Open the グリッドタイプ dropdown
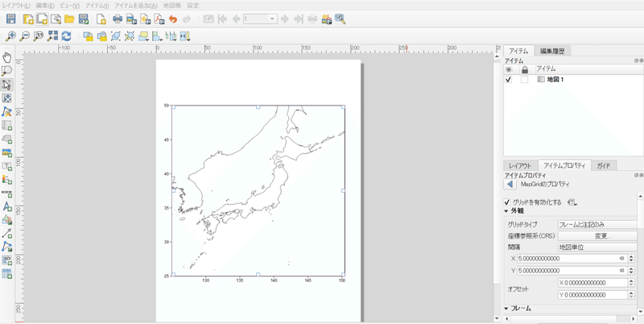Image resolution: width=644 pixels, height=324 pixels. pyautogui.click(x=597, y=225)
